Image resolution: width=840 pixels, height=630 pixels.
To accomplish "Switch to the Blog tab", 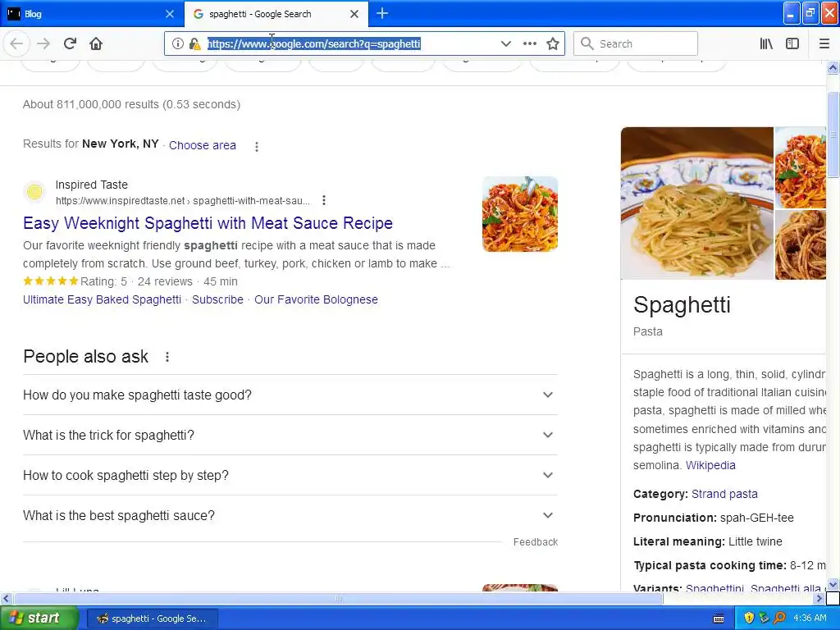I will 91,14.
